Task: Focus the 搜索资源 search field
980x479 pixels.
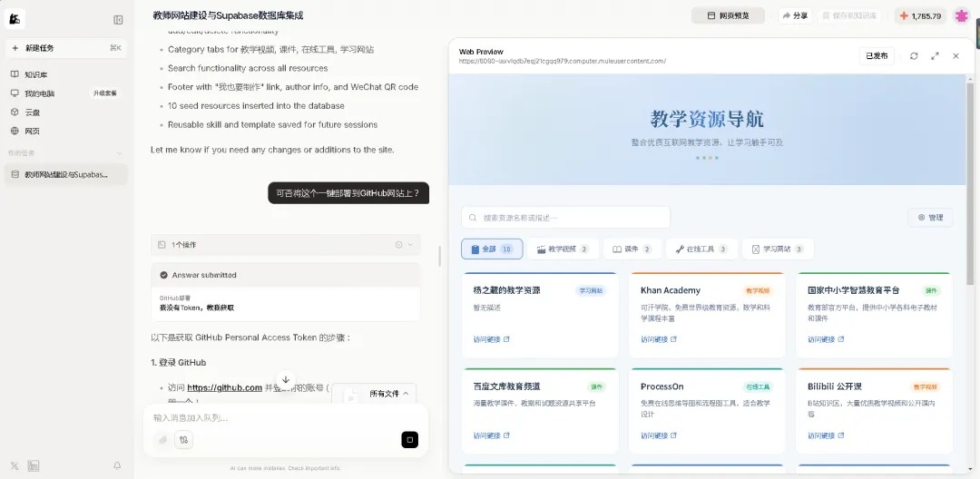Action: [x=565, y=218]
